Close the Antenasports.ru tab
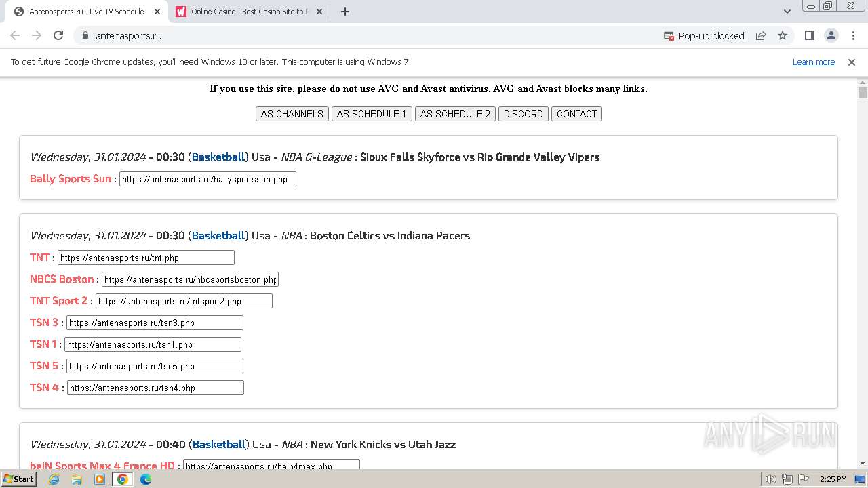Screen dimensions: 868x488 [157, 12]
